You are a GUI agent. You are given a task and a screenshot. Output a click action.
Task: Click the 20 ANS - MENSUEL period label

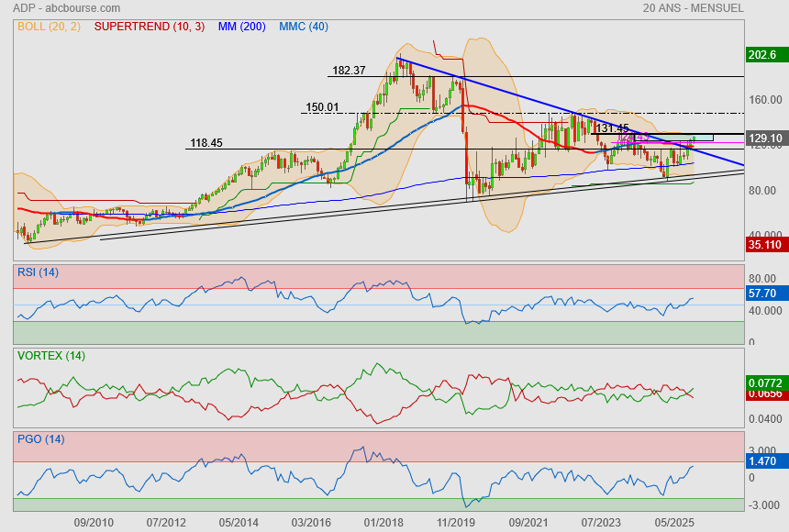pyautogui.click(x=694, y=8)
